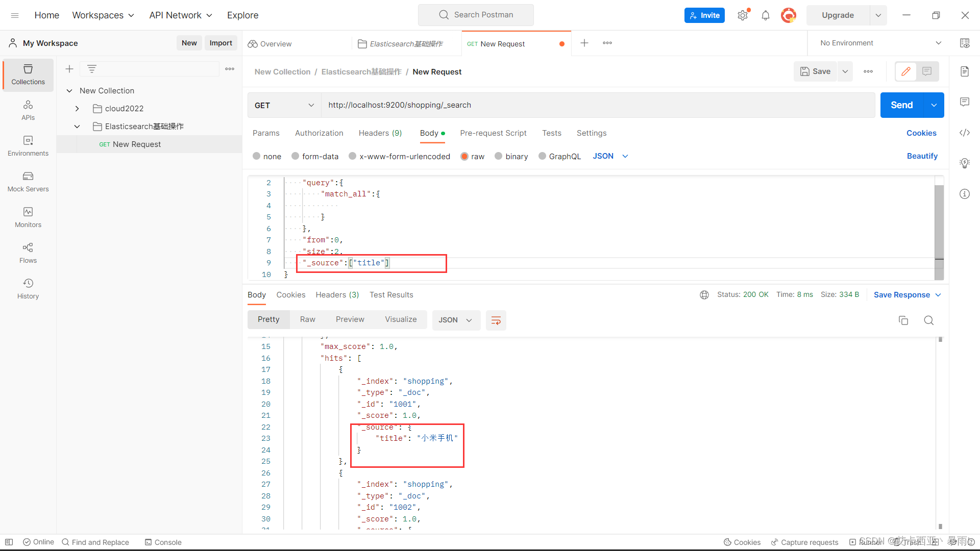Expand the Save button dropdown options
Image resolution: width=980 pixels, height=551 pixels.
pos(845,71)
